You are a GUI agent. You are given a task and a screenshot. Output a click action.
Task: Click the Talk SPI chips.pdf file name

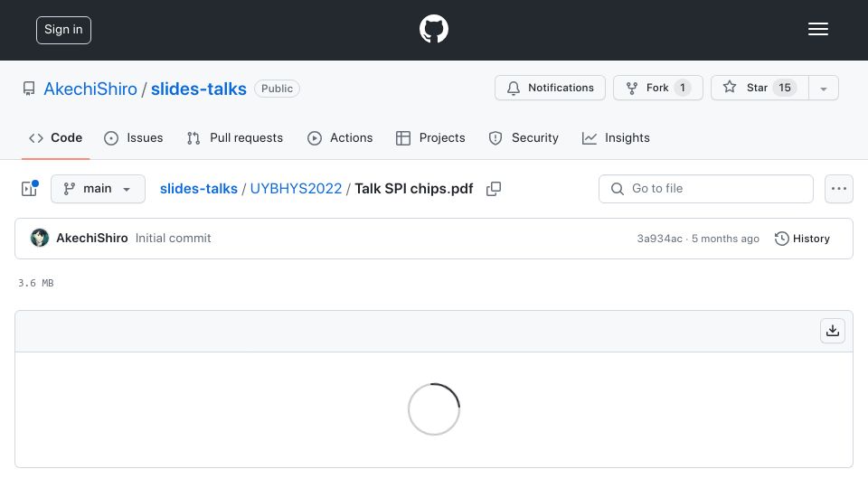pos(414,189)
